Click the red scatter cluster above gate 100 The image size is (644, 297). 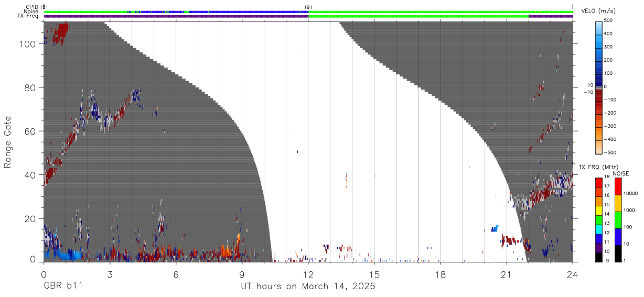point(61,34)
